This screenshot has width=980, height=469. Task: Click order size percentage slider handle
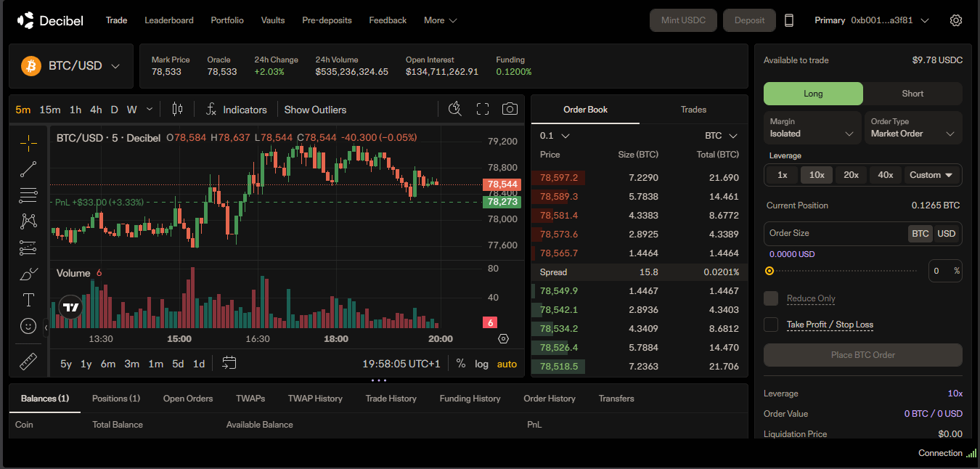[769, 271]
